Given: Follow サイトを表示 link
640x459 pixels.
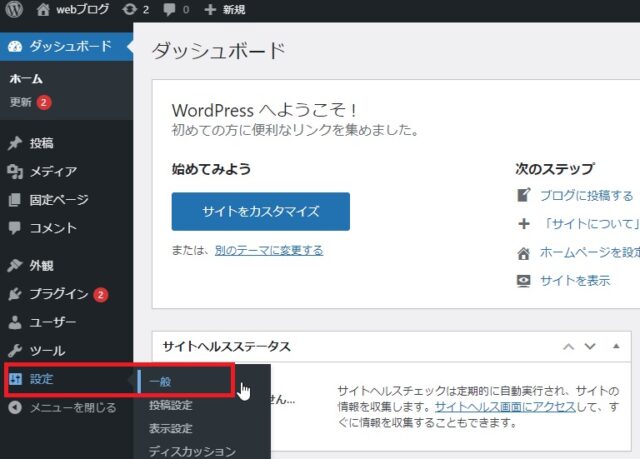Looking at the screenshot, I should (575, 281).
